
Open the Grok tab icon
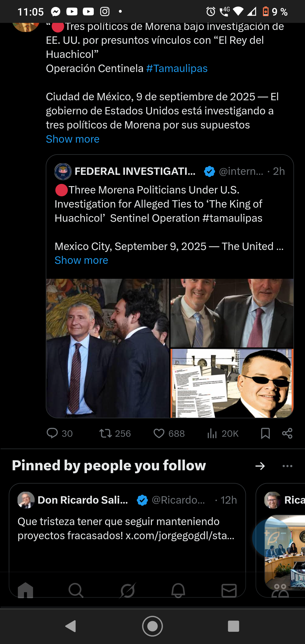128,590
